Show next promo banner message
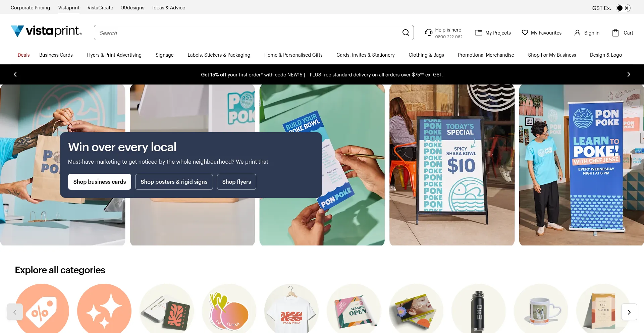This screenshot has height=333, width=644. [629, 74]
